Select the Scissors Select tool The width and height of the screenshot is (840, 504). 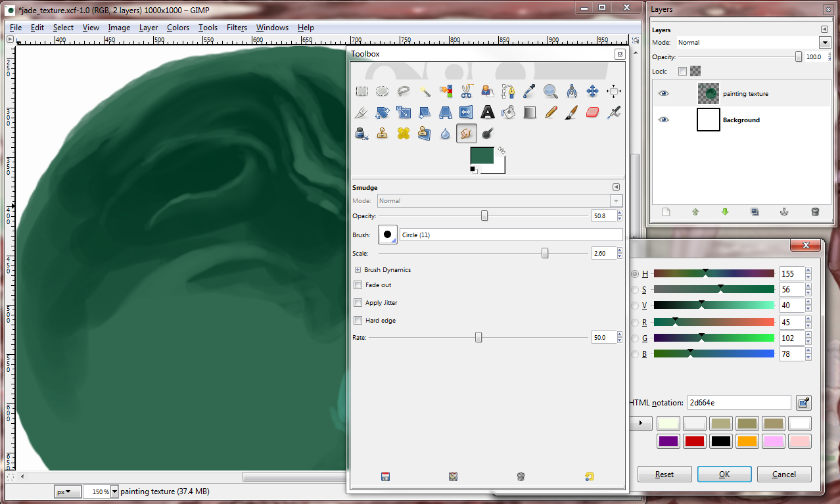467,91
